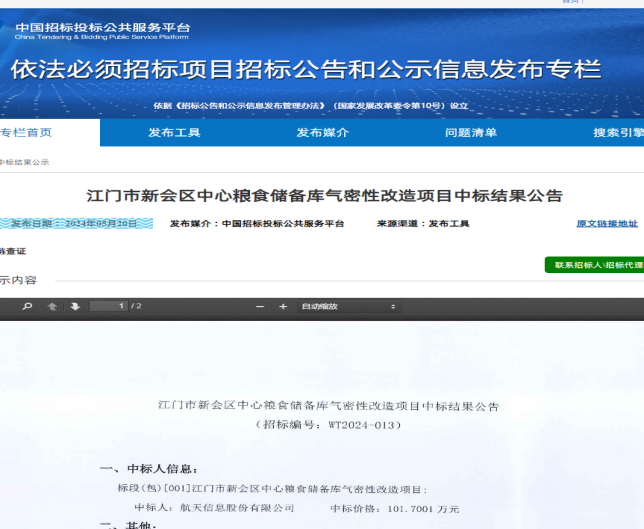Click the PDF page number field
Viewport: 644px width, 529px height.
point(108,306)
